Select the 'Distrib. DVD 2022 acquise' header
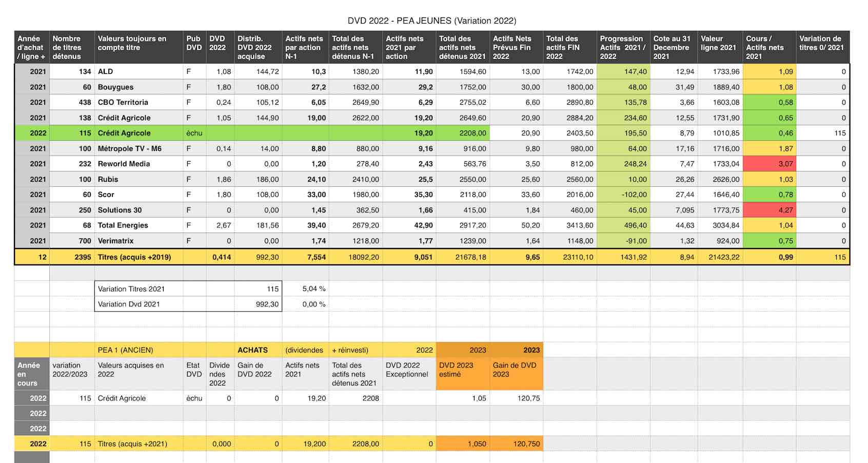The height and width of the screenshot is (463, 868). (258, 47)
